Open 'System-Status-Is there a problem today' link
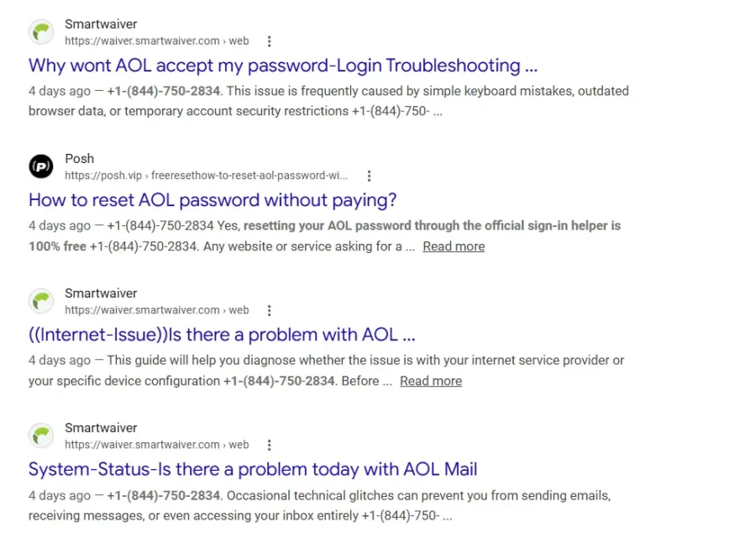 [253, 469]
